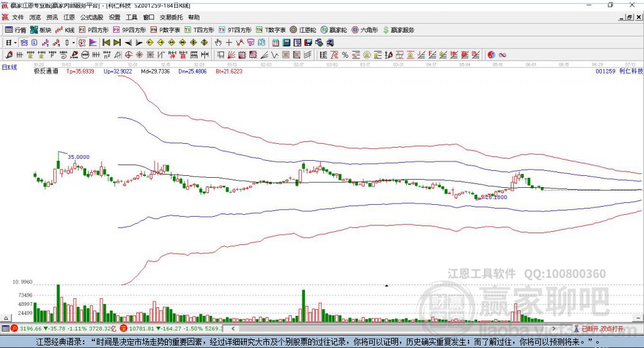Open the P四方形 tool
The height and width of the screenshot is (348, 644).
(94, 30)
